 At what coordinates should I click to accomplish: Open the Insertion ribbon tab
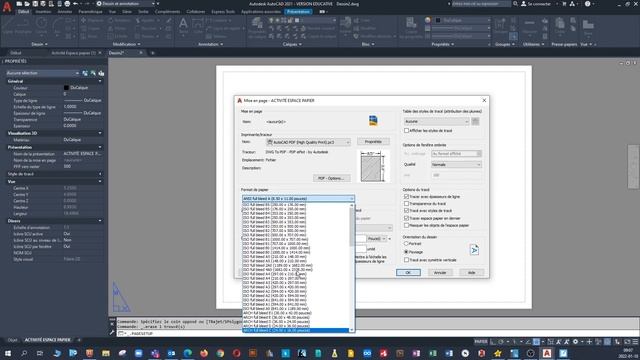point(43,12)
